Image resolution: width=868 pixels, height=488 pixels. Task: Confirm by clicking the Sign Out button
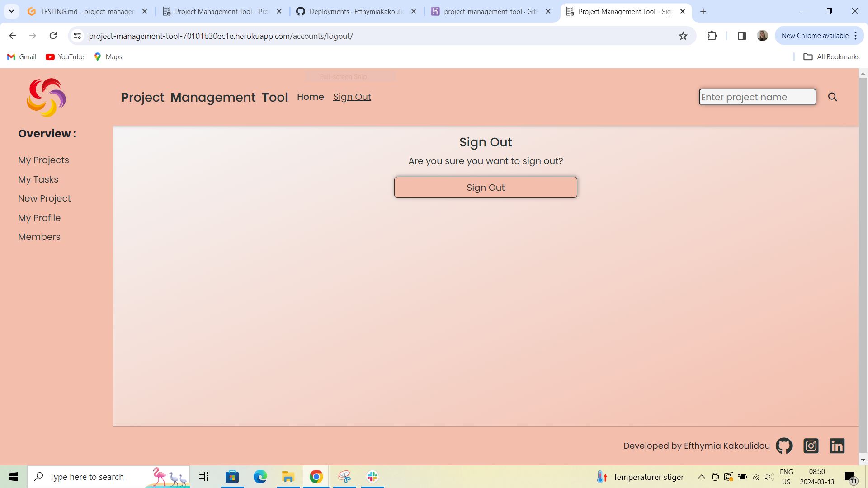(x=486, y=187)
